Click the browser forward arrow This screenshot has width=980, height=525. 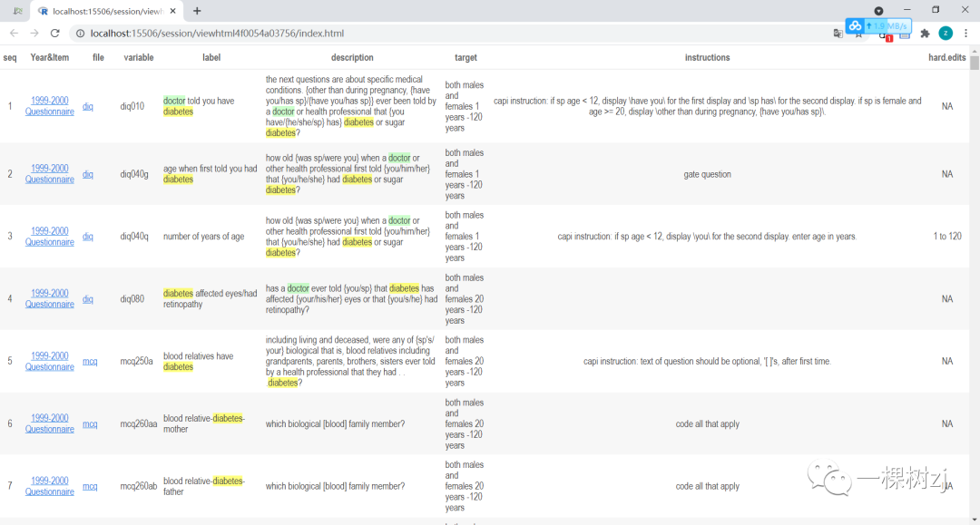[34, 33]
